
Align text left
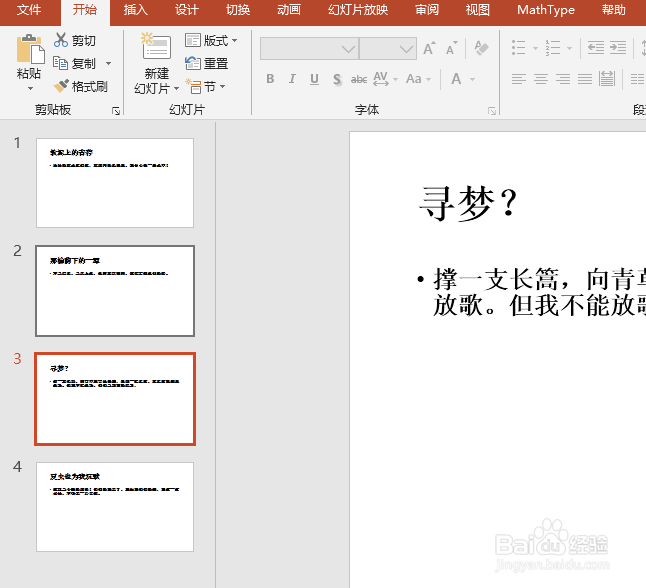pos(519,79)
